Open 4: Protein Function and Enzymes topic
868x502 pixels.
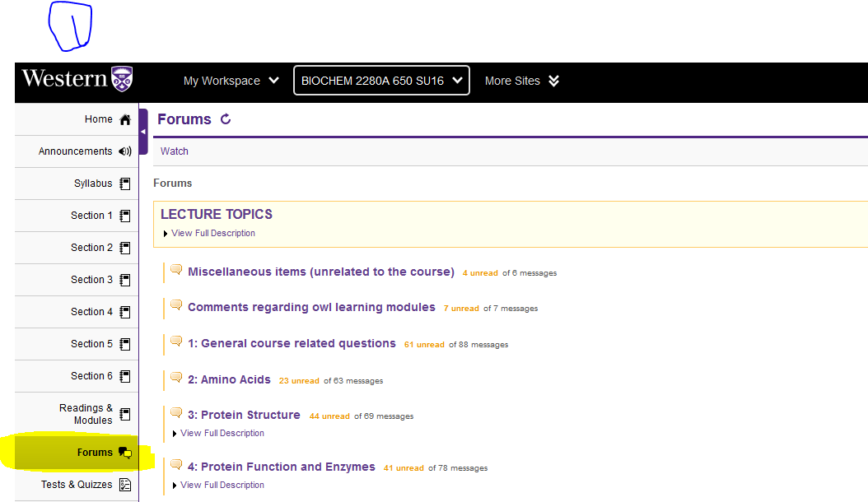coord(281,467)
